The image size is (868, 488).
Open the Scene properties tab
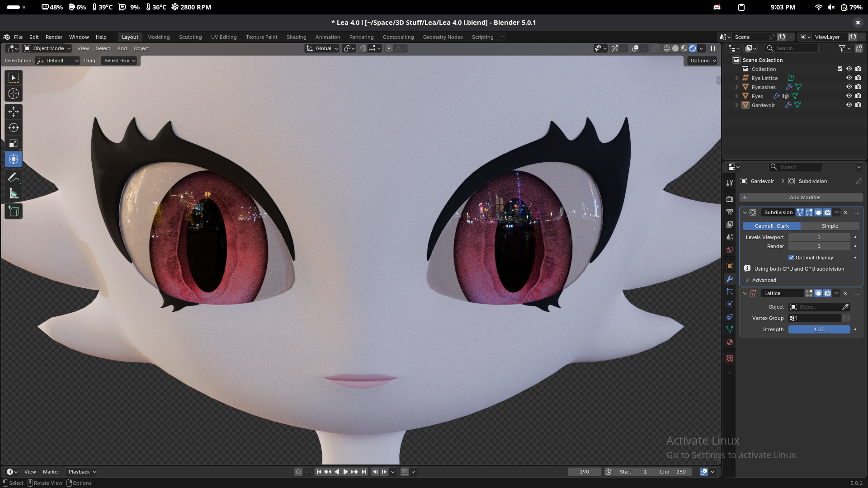pyautogui.click(x=730, y=237)
